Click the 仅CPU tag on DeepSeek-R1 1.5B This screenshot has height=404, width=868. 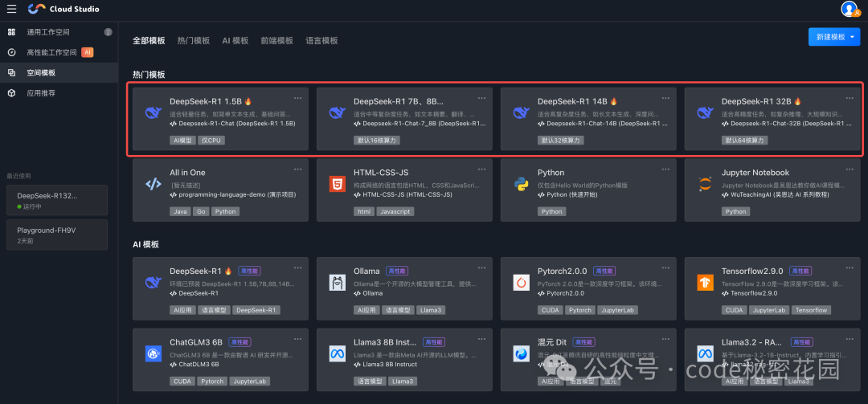[211, 141]
